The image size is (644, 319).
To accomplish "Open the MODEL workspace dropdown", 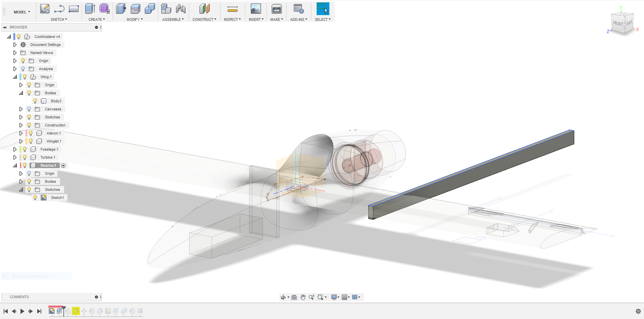I will (22, 12).
